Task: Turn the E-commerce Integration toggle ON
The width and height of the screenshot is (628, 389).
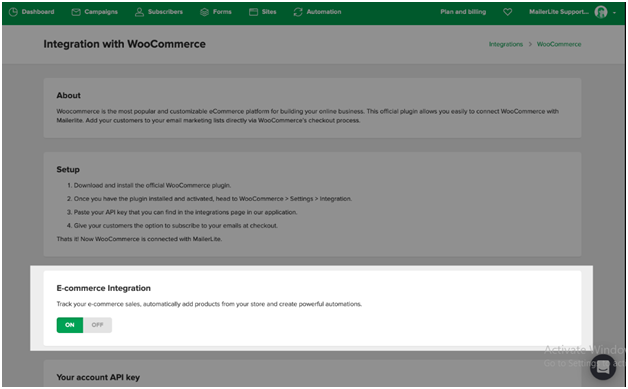Action: [70, 325]
